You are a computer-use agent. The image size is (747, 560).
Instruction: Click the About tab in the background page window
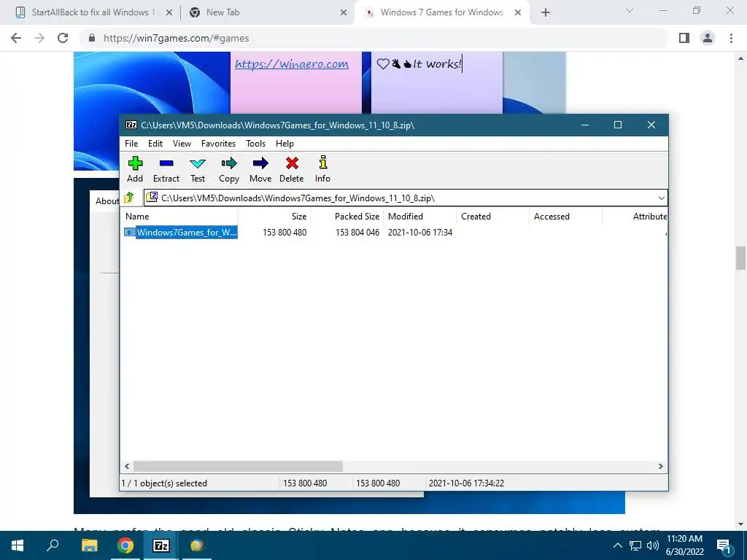(x=106, y=201)
